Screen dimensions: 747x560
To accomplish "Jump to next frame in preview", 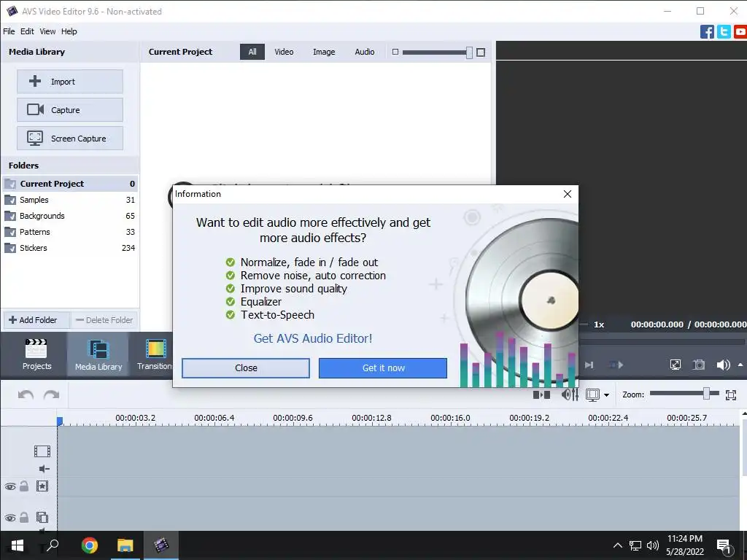I will click(x=589, y=365).
